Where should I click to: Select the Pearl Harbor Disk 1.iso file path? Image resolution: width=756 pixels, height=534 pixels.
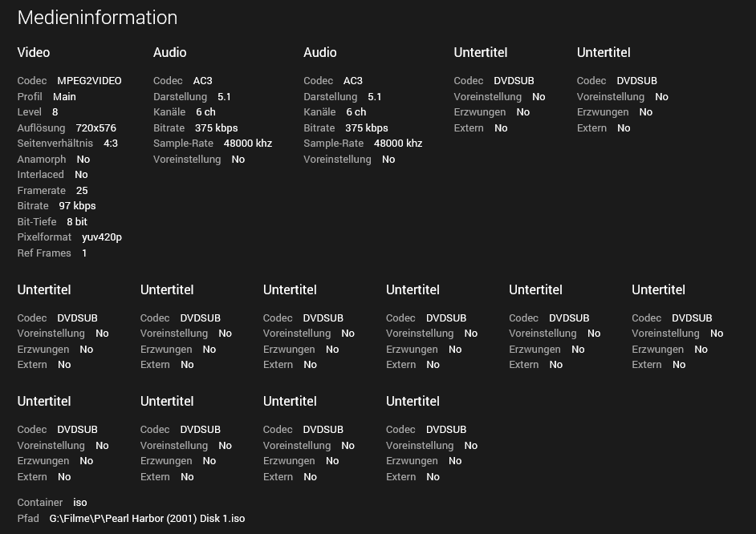(x=147, y=519)
